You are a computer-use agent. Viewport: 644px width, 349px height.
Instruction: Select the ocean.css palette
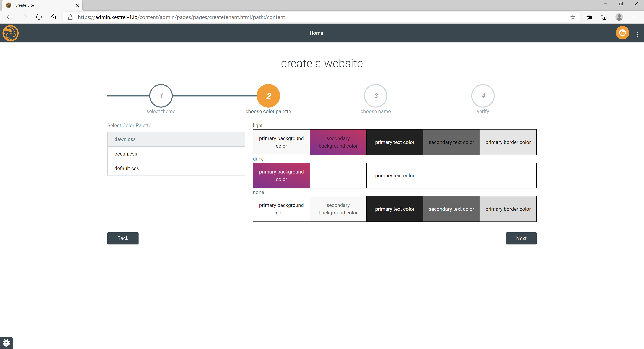click(176, 154)
